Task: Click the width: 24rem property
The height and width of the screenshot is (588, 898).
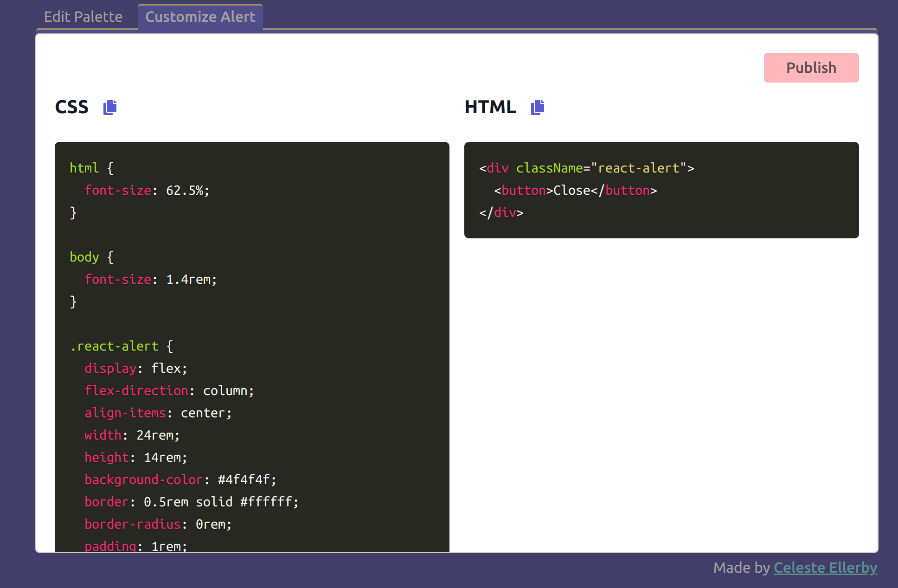Action: point(132,435)
